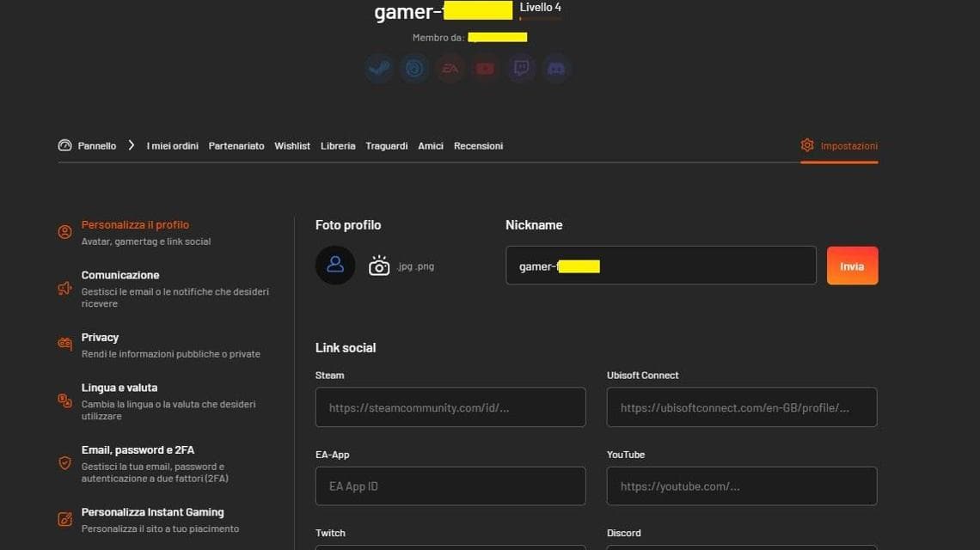980x550 pixels.
Task: Click the '.jpg .png' format text
Action: 415,266
